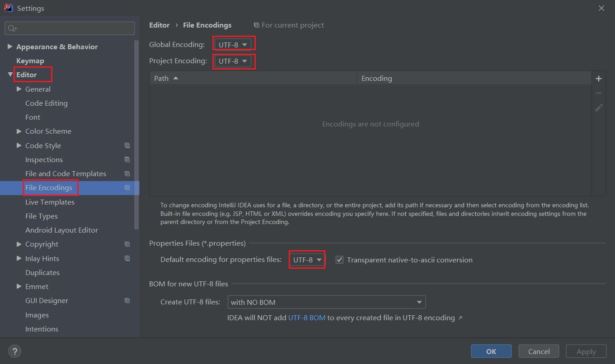This screenshot has width=615, height=364.
Task: Click the Encoding column header
Action: pos(474,78)
